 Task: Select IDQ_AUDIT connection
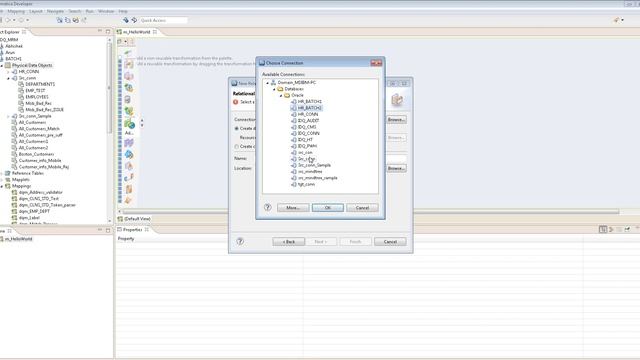pos(309,121)
